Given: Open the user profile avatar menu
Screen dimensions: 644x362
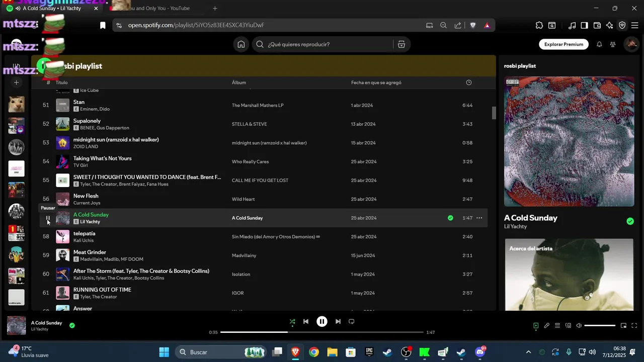Looking at the screenshot, I should pyautogui.click(x=631, y=44).
